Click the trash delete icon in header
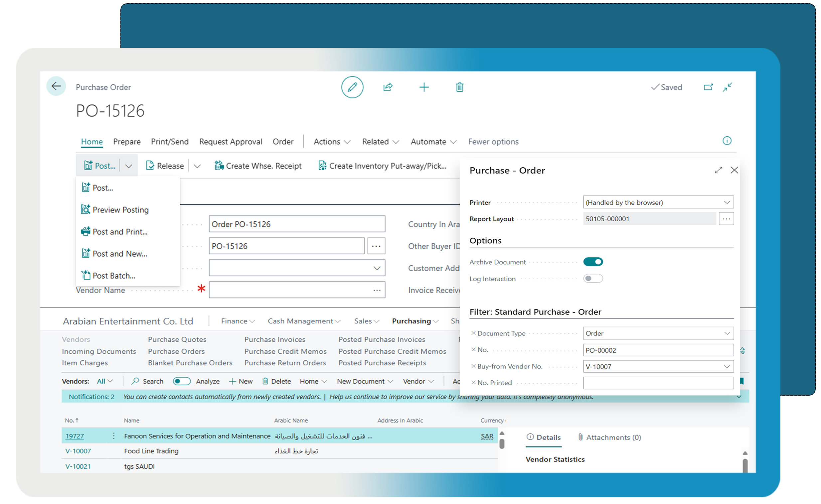 tap(459, 87)
